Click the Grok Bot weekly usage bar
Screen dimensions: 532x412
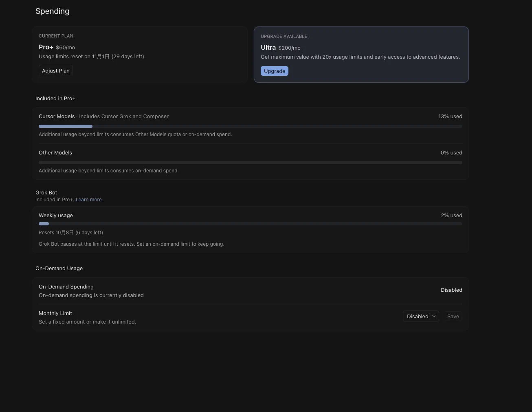coord(251,224)
